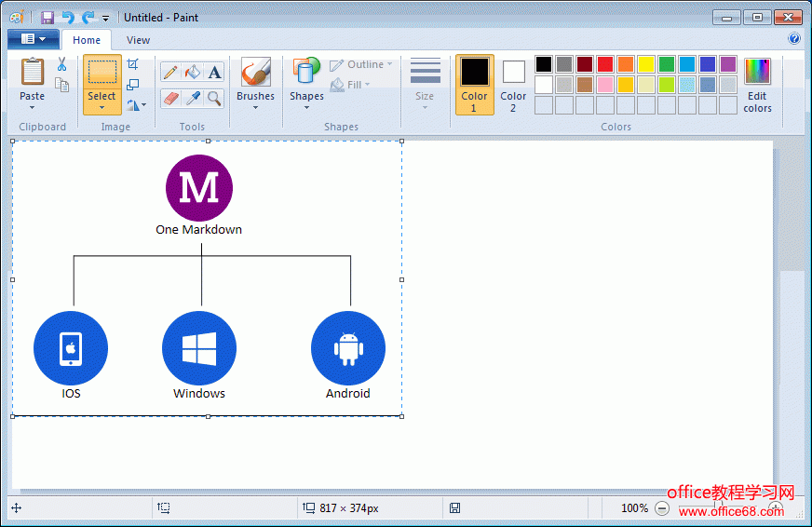Crop the image with the Crop icon
Screen dimensions: 812x527
[x=133, y=64]
